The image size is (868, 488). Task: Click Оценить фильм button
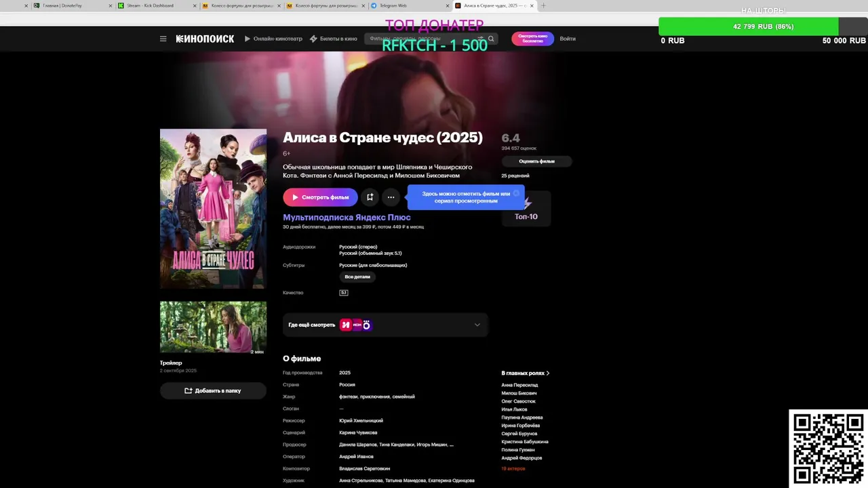(x=536, y=161)
